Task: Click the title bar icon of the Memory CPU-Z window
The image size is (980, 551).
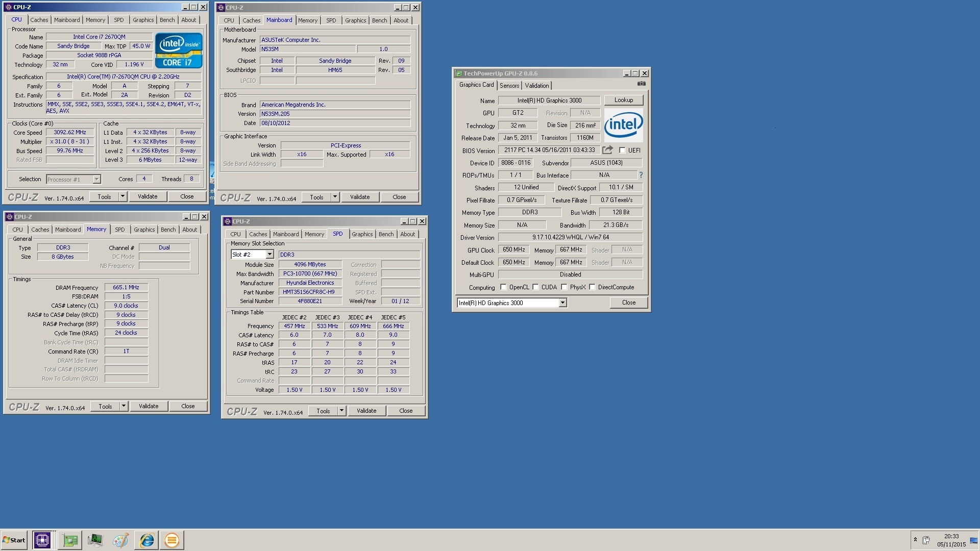Action: (9, 217)
